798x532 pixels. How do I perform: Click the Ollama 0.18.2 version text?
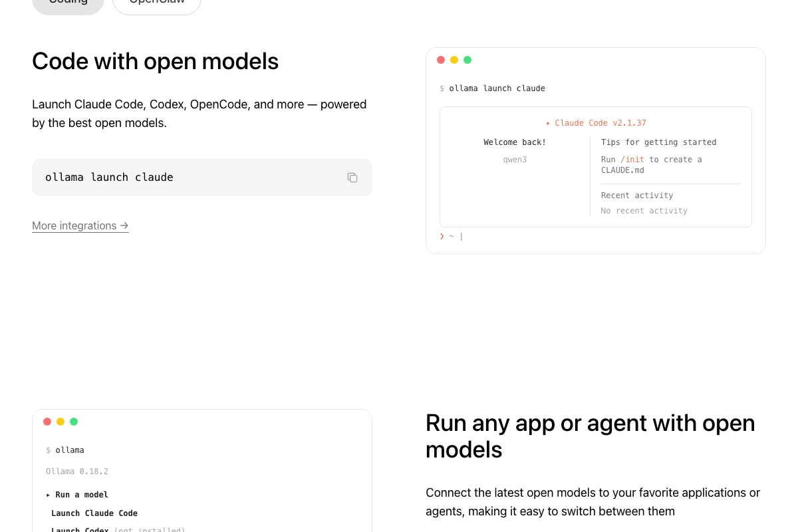pos(77,471)
